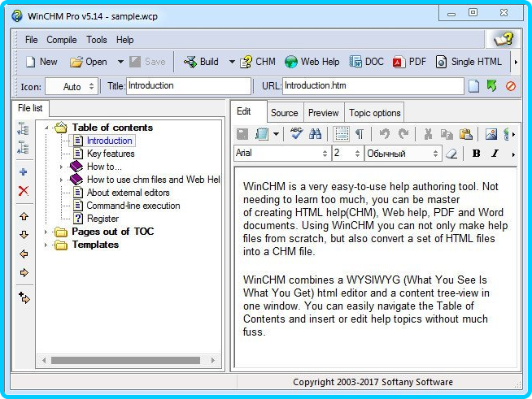Click the red X delete topic icon
Viewport: 532px width, 399px height.
click(24, 191)
